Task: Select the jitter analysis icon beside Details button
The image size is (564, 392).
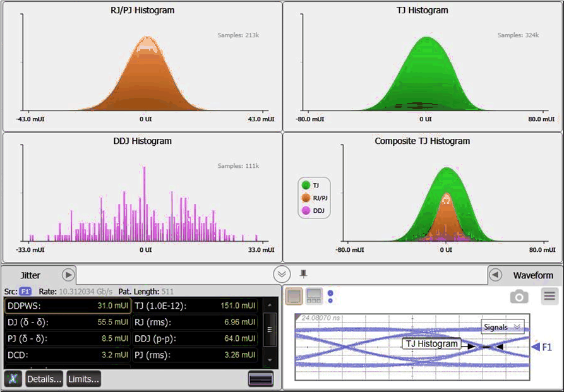Action: click(13, 379)
